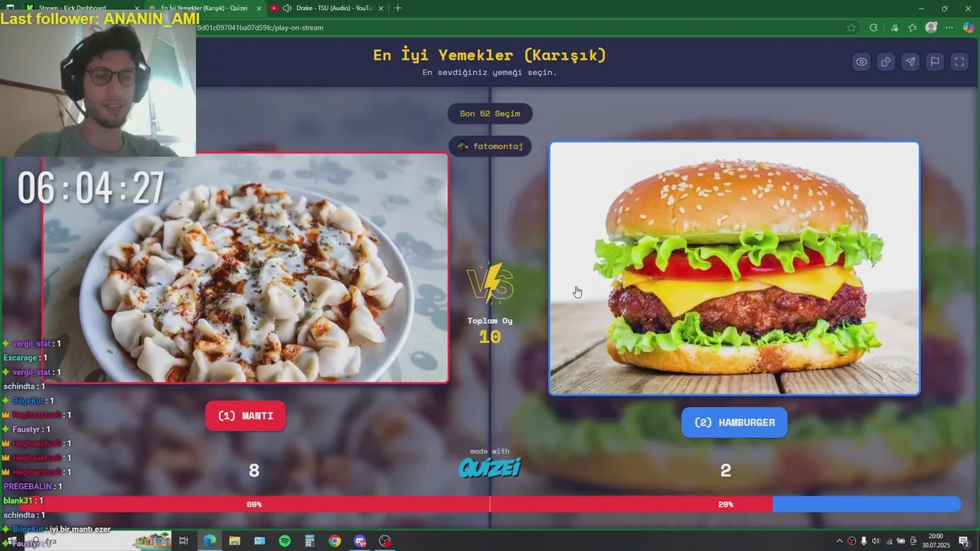
Task: Bookmark the page with the star icon
Action: coord(851,28)
